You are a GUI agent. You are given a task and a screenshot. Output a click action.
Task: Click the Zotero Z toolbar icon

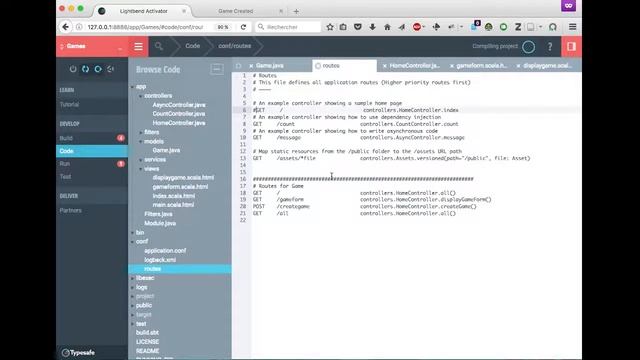(x=518, y=27)
